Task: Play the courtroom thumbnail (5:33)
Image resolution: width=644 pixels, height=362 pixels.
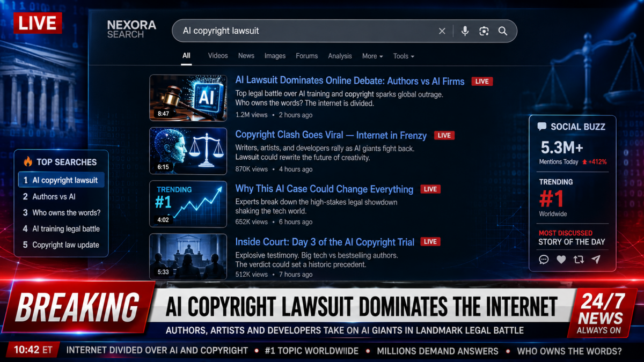Action: click(x=188, y=256)
